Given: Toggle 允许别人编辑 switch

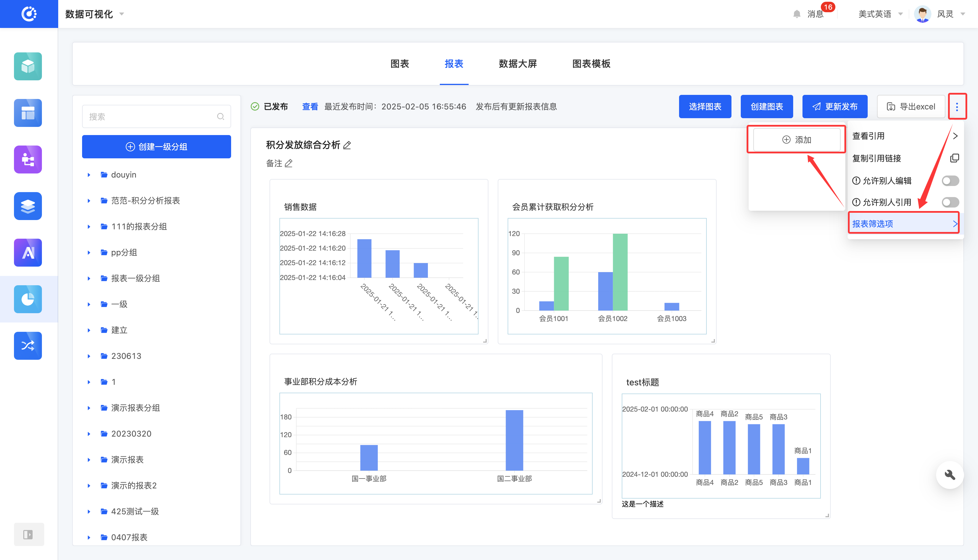Looking at the screenshot, I should coord(950,180).
